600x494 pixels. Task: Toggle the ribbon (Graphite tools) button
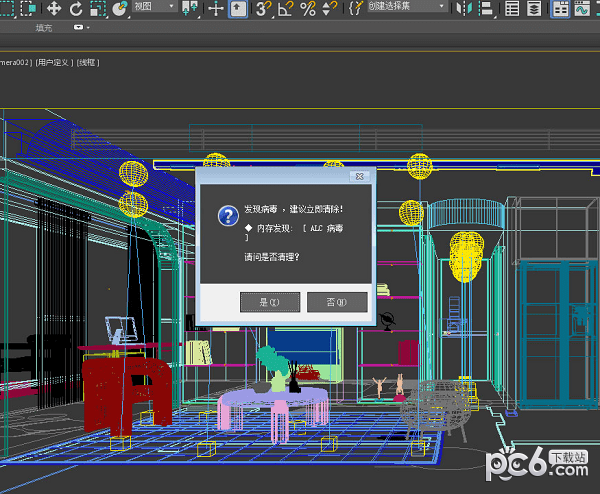pyautogui.click(x=560, y=9)
